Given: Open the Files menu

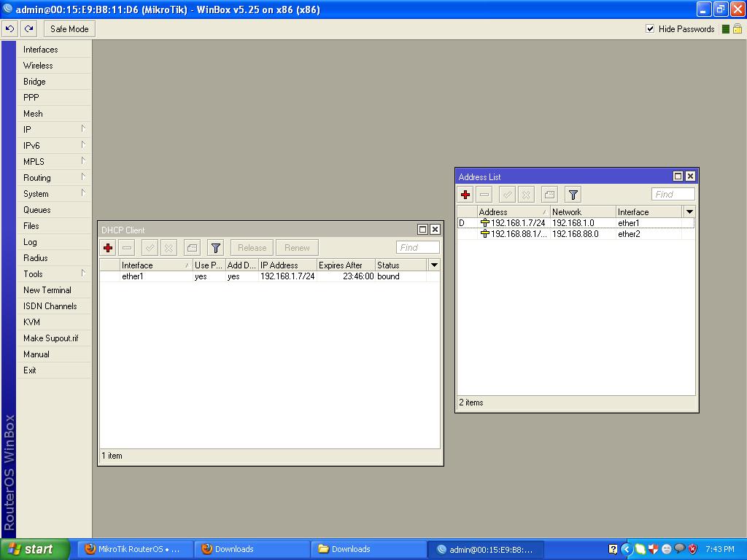Looking at the screenshot, I should pyautogui.click(x=53, y=226).
